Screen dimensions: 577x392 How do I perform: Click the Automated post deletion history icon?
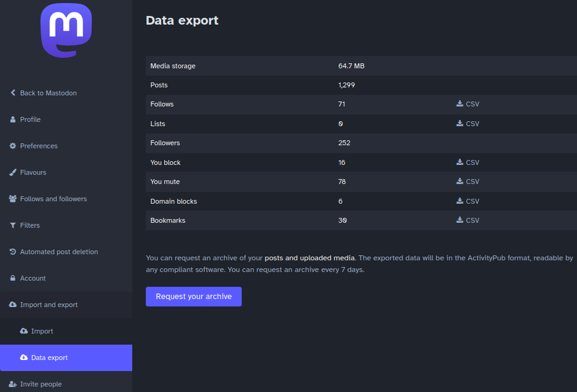13,252
